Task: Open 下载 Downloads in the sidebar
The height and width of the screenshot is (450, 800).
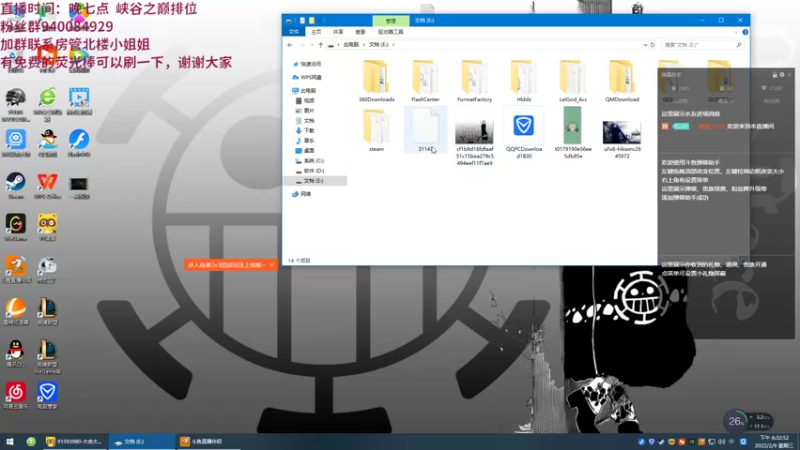Action: pos(305,131)
